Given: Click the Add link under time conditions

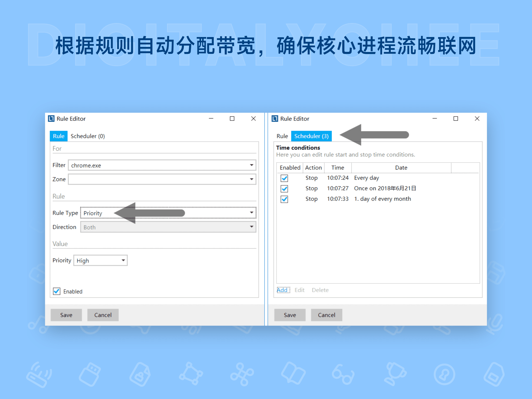Looking at the screenshot, I should (283, 290).
